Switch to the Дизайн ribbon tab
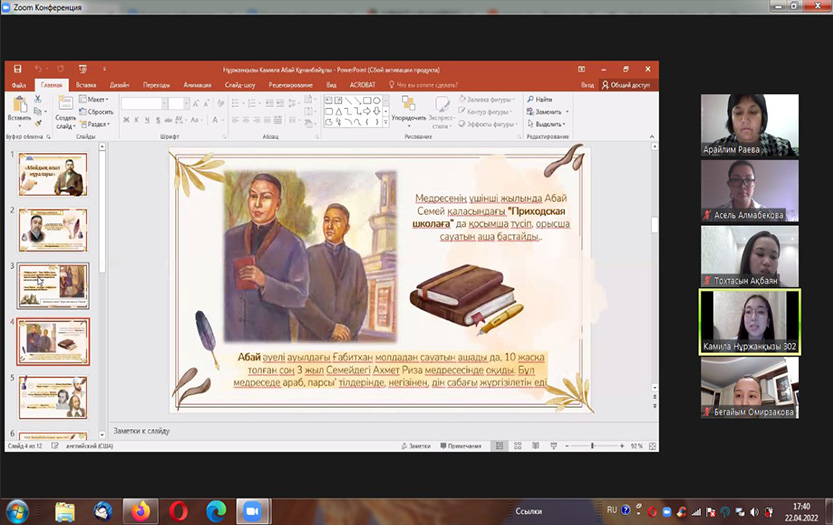Viewport: 833px width, 525px height. pos(119,86)
